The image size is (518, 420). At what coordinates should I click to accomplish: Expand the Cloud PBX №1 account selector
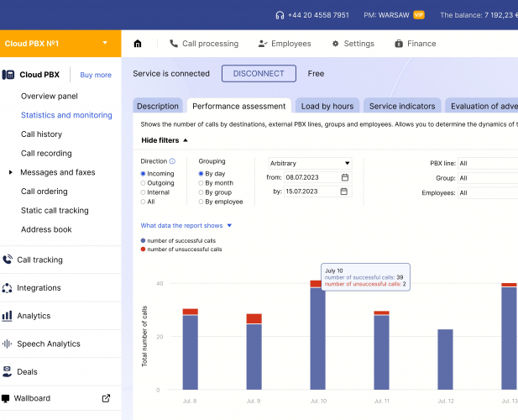tap(104, 43)
